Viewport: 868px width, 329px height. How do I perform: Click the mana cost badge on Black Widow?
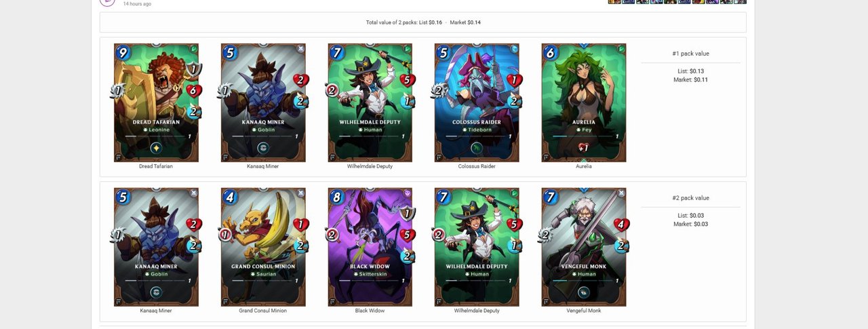tap(337, 197)
